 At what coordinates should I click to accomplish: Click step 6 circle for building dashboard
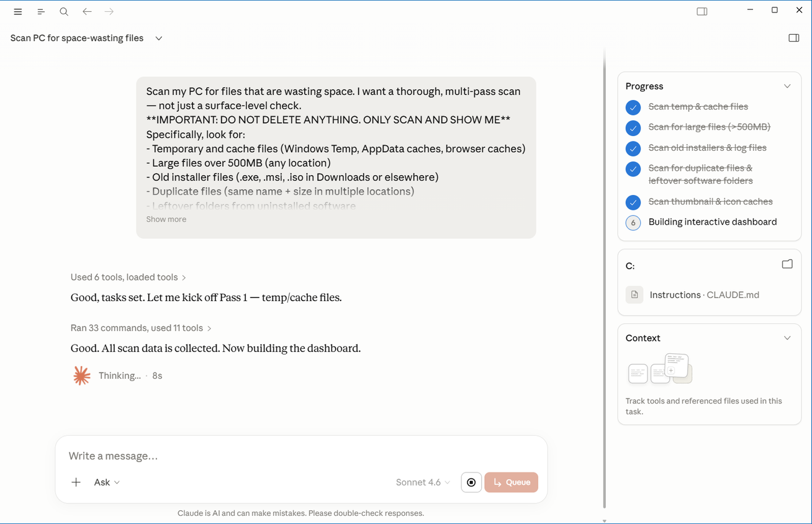(x=633, y=223)
